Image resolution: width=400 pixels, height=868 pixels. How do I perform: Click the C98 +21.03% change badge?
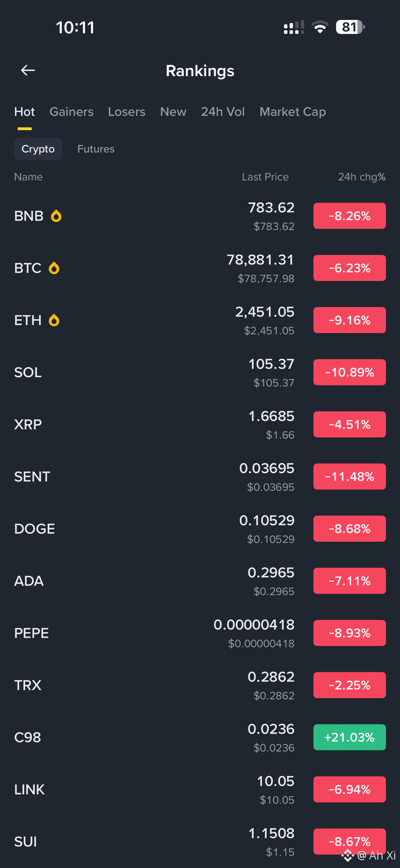[350, 737]
